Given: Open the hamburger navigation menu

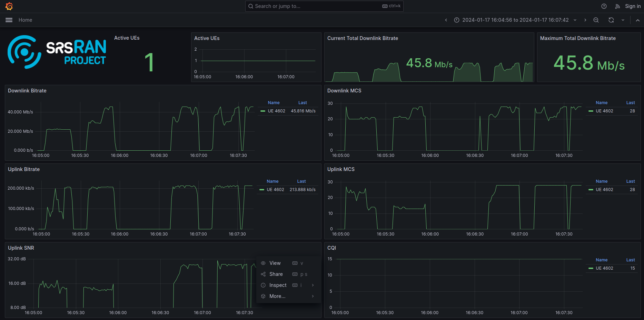Looking at the screenshot, I should 9,20.
